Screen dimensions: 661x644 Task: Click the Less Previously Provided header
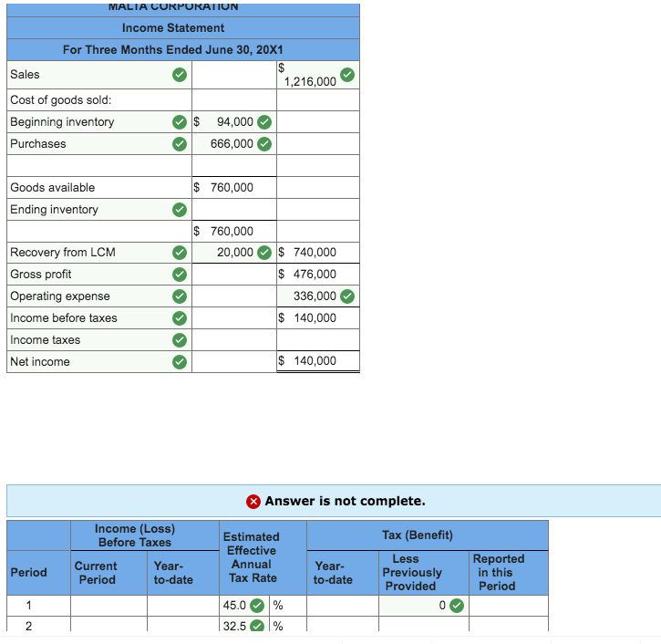(x=412, y=573)
